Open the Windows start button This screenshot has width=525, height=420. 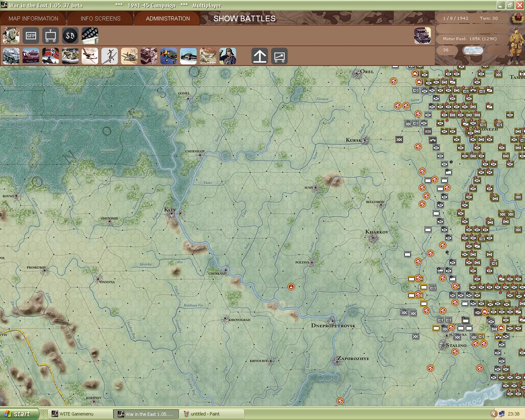point(20,414)
